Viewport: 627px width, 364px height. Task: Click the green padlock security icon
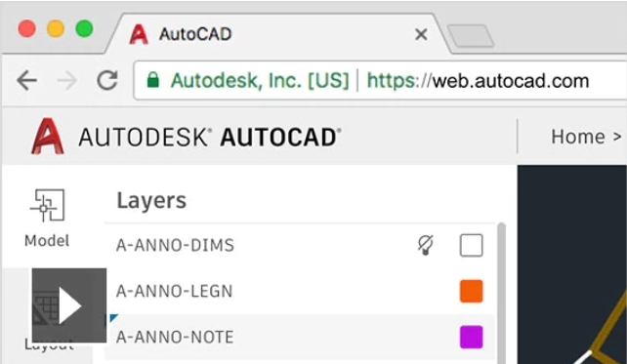[152, 80]
